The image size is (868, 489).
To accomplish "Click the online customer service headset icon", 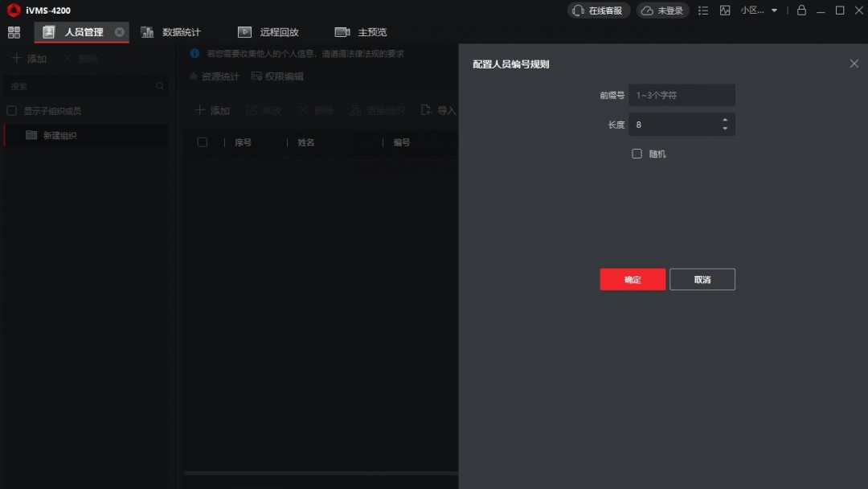I will (x=576, y=10).
